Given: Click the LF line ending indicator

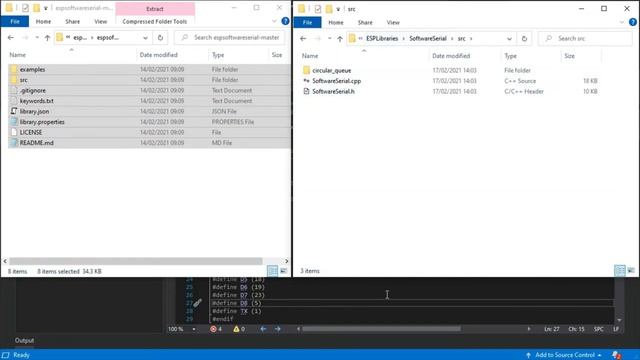Looking at the screenshot, I should pos(616,329).
